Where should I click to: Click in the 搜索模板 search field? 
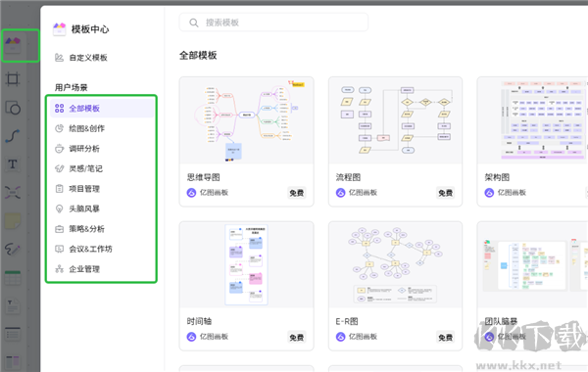click(273, 23)
